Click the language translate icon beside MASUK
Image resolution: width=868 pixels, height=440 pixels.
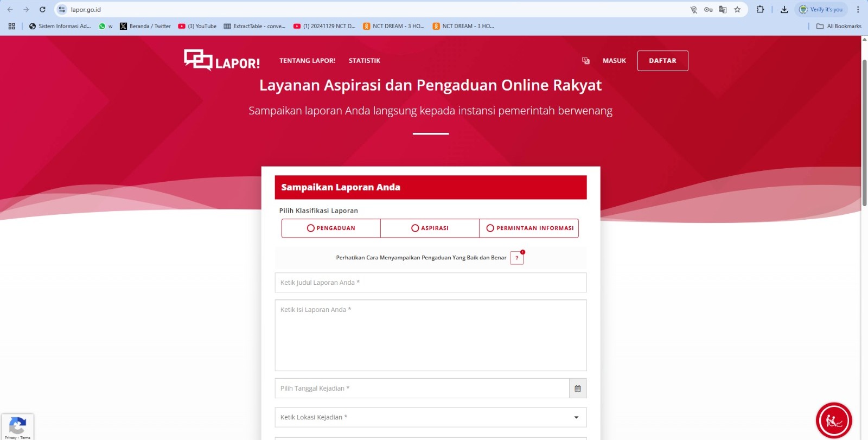tap(585, 61)
